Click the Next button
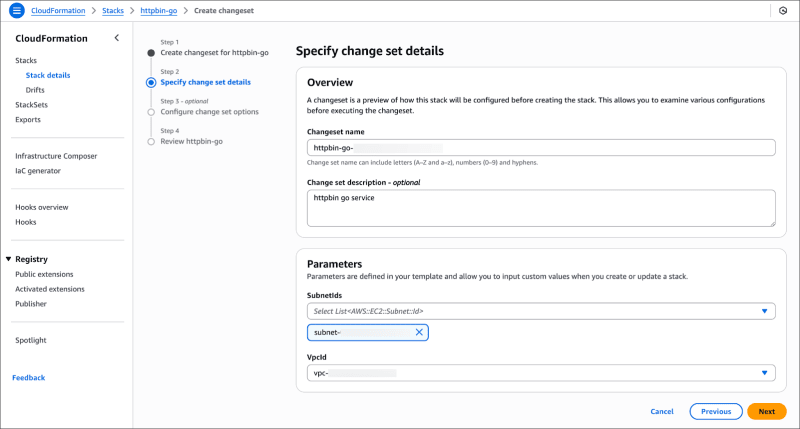The image size is (800, 429). coord(766,411)
